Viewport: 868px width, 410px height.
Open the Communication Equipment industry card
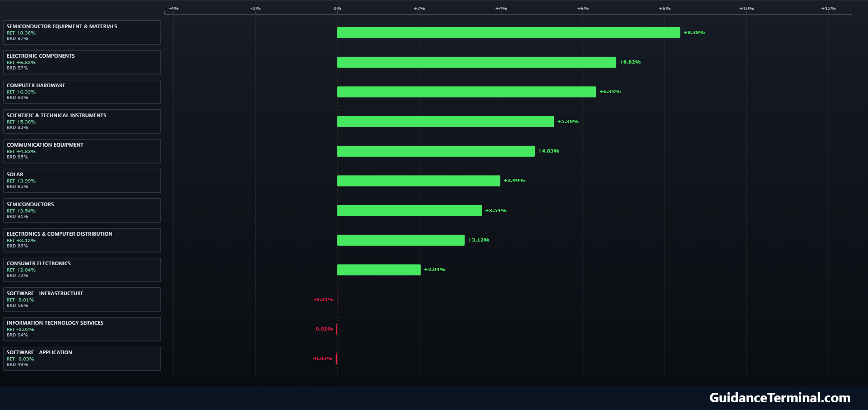click(x=82, y=151)
